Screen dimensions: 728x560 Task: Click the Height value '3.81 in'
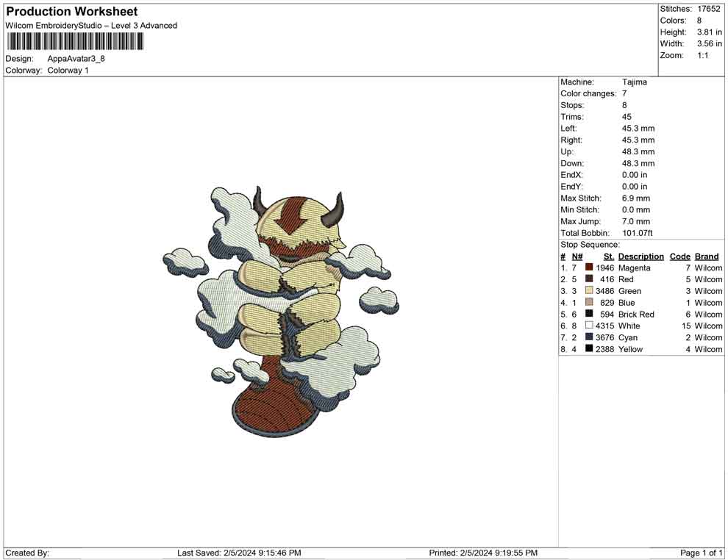710,32
